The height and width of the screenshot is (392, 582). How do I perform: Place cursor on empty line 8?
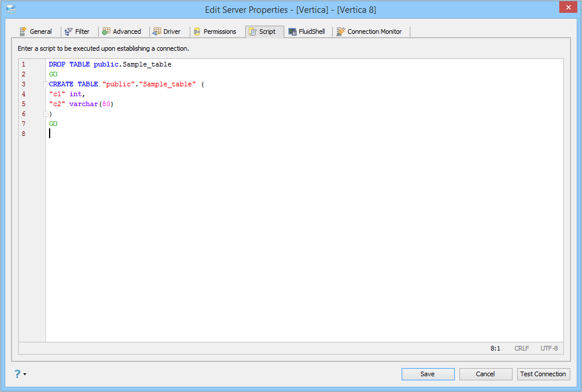[304, 134]
